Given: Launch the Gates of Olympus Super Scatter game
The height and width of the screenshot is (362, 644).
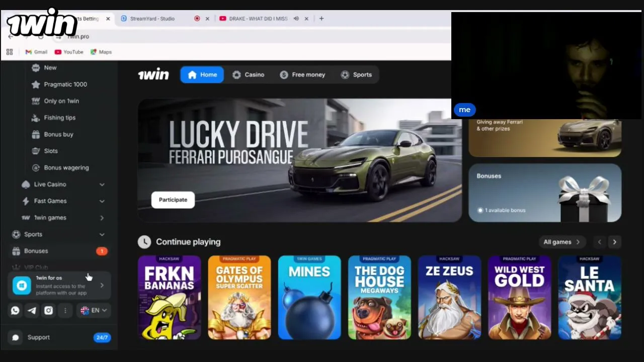Looking at the screenshot, I should coord(239,298).
